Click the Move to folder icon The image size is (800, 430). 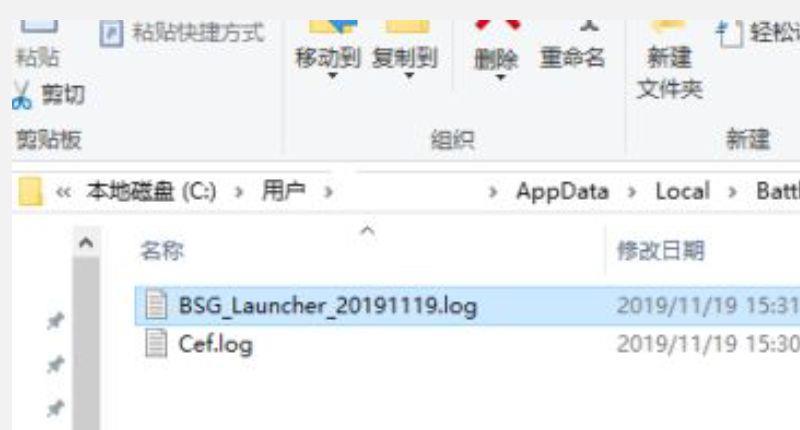(333, 26)
